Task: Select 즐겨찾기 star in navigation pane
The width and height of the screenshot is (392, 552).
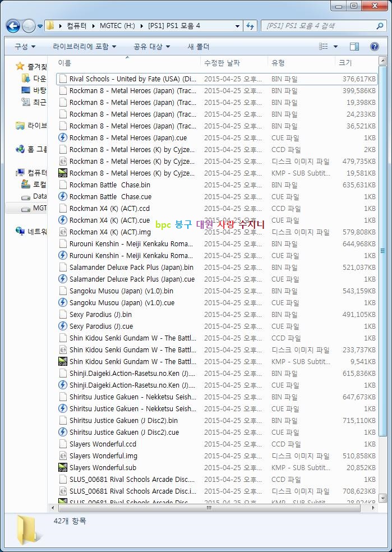Action: pyautogui.click(x=20, y=66)
